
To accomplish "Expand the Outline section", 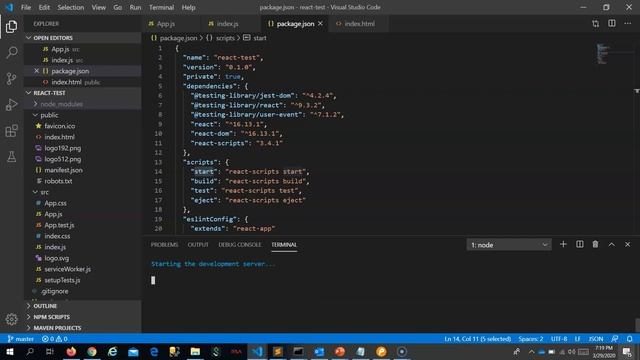I will coord(83,306).
